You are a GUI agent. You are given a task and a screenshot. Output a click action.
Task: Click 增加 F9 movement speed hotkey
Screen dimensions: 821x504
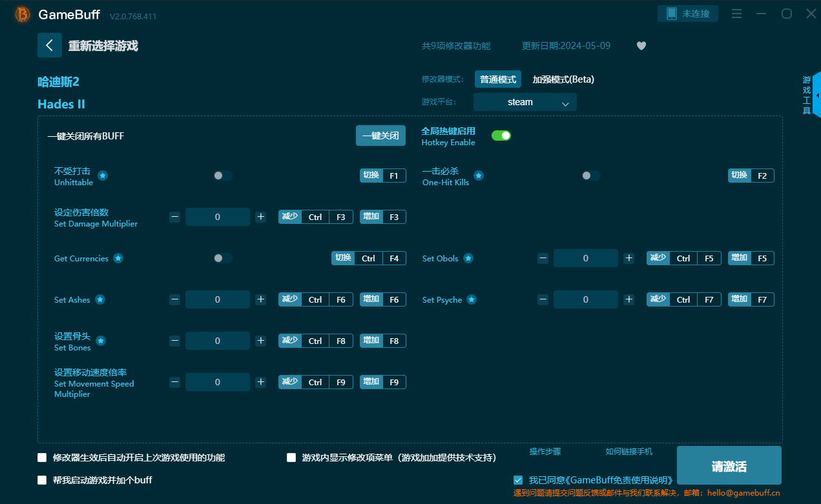tap(383, 382)
